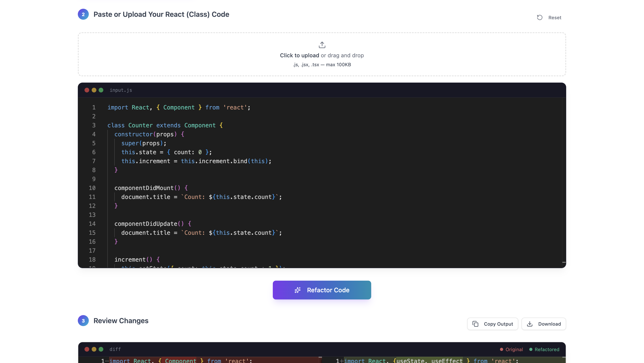
Task: Click the yellow dot on the input.js window
Action: 94,90
